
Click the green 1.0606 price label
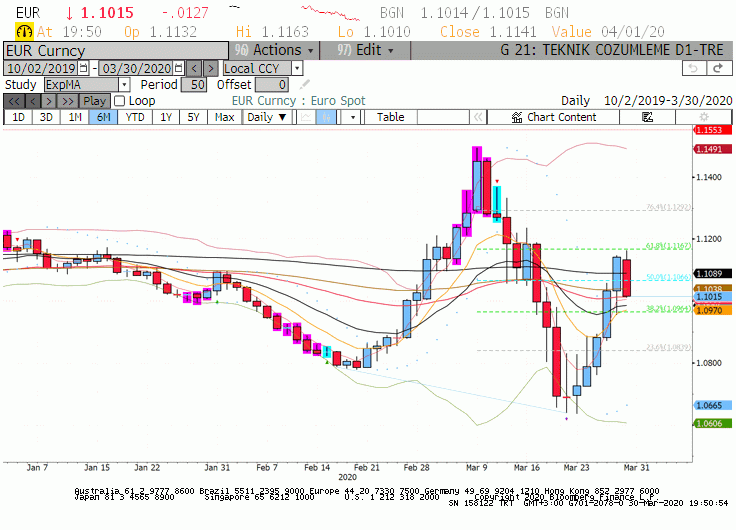[713, 423]
